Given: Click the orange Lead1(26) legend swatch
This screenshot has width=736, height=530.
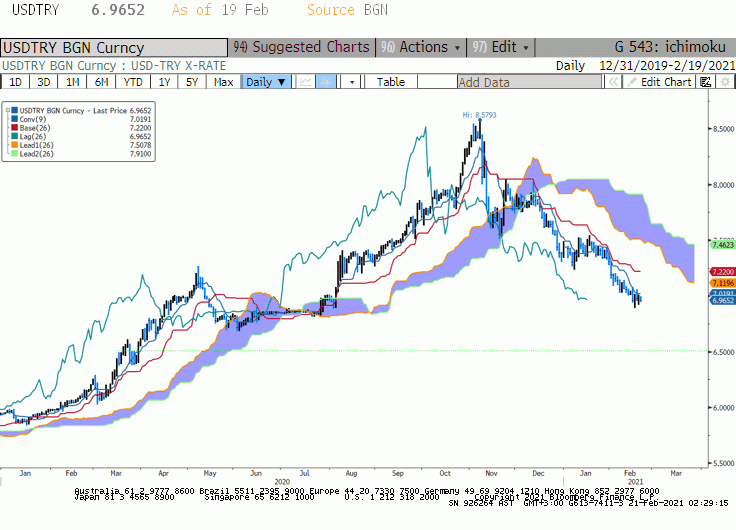Looking at the screenshot, I should [x=15, y=145].
